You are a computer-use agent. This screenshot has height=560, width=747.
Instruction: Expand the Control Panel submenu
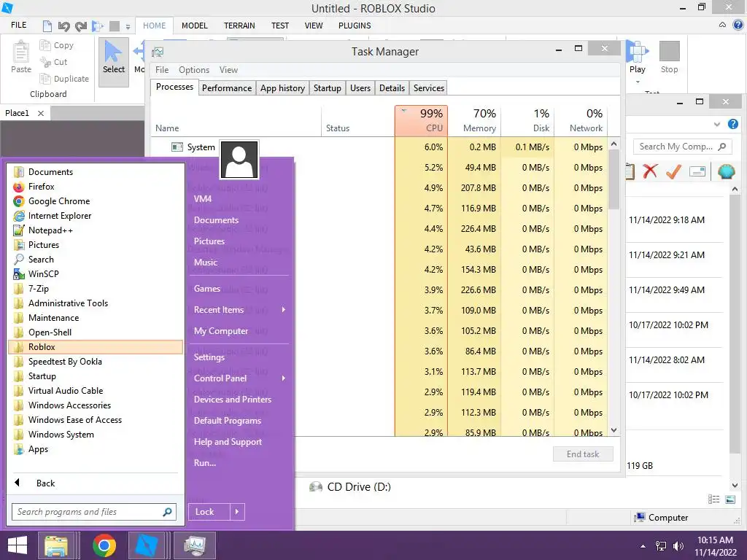[284, 378]
